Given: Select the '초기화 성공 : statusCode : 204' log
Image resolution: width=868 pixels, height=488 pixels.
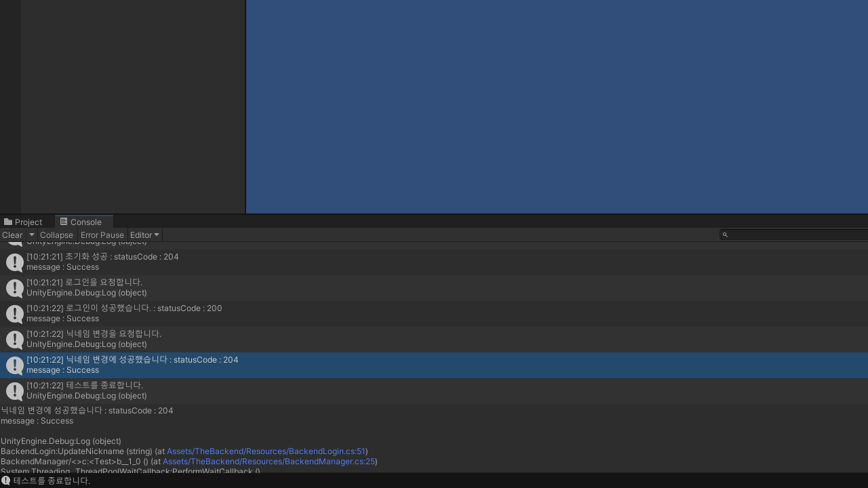Looking at the screenshot, I should pos(434,262).
